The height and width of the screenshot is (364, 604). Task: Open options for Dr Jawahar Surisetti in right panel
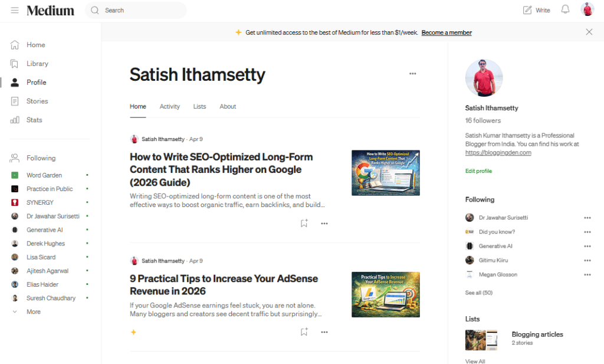tap(587, 218)
